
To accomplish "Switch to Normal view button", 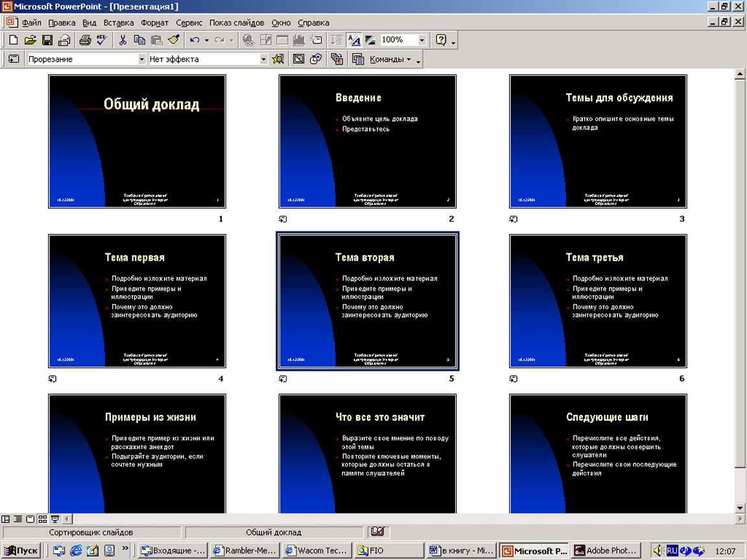I will tap(6, 519).
